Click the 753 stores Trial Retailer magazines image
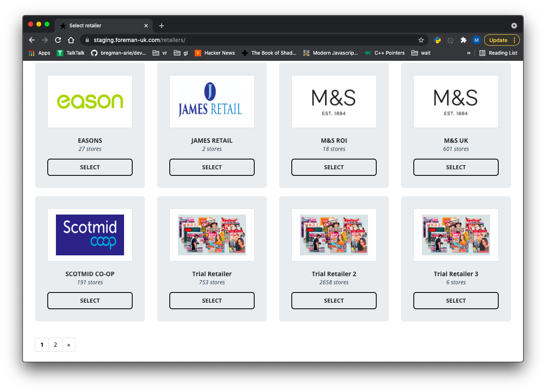The height and width of the screenshot is (392, 546). [212, 235]
